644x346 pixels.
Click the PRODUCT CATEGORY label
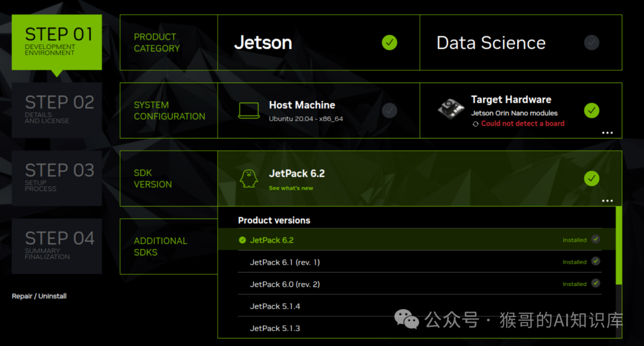click(x=157, y=43)
